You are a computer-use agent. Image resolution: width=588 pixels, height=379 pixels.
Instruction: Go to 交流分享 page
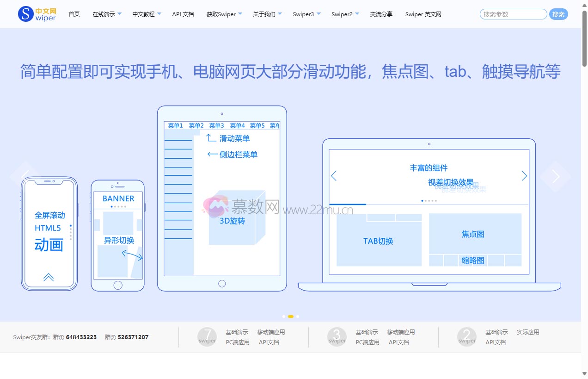coord(381,14)
